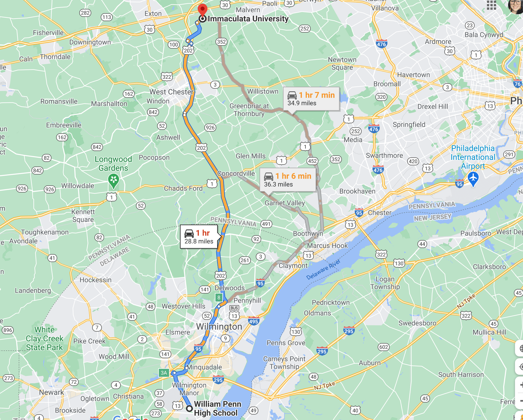Click the green exit 3A sign
The image size is (523, 420).
pos(164,373)
